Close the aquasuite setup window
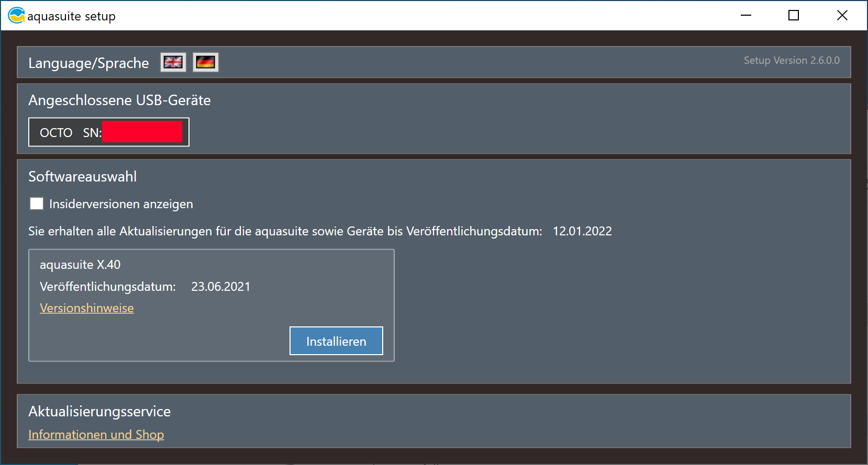Screen dimensions: 868x465 coord(842,16)
